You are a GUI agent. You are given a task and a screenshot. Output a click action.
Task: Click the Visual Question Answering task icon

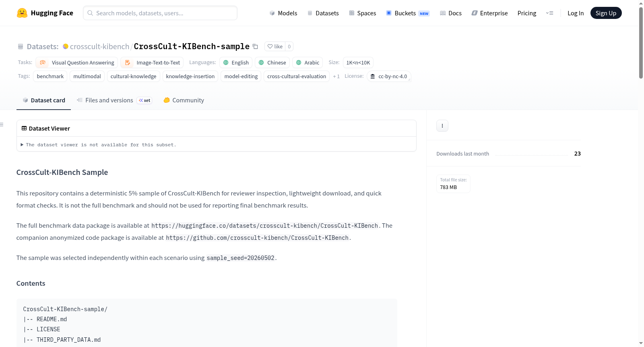pos(43,62)
